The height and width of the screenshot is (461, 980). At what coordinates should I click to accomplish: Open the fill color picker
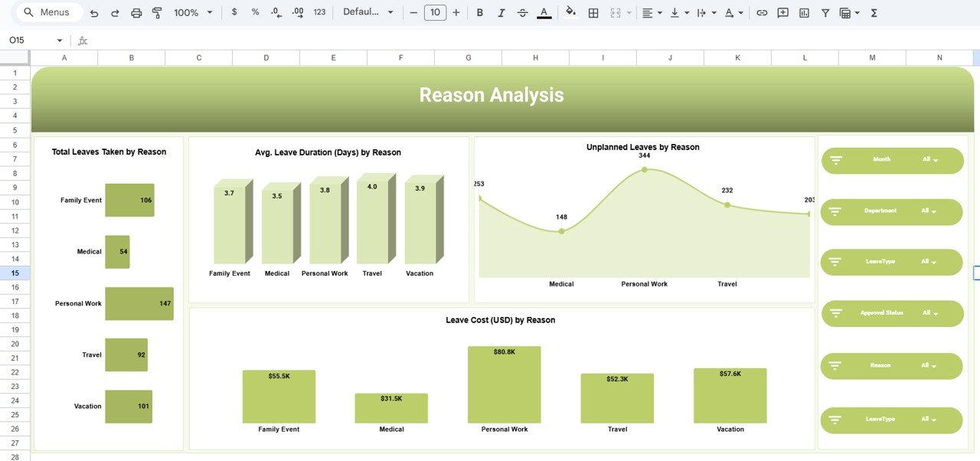tap(570, 12)
